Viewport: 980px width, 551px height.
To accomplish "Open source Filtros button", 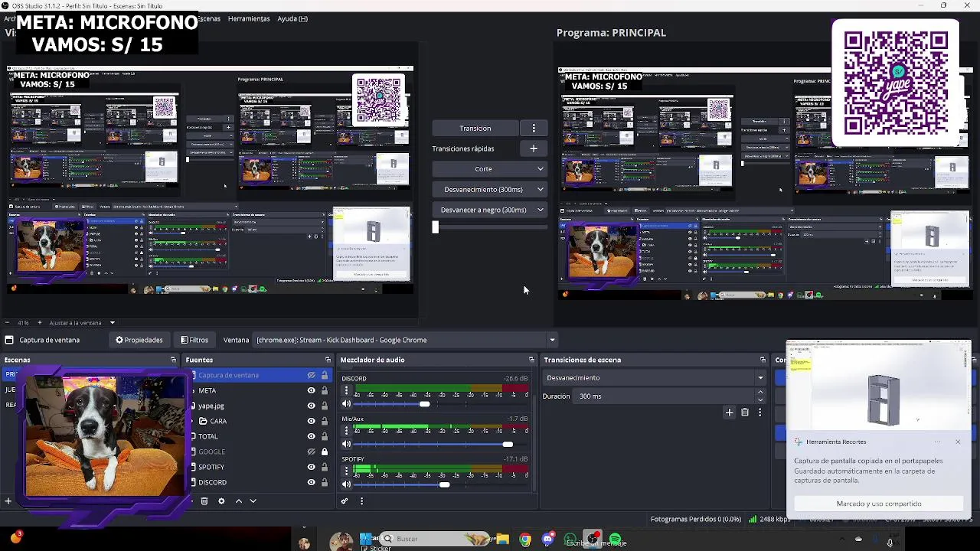I will (x=194, y=340).
